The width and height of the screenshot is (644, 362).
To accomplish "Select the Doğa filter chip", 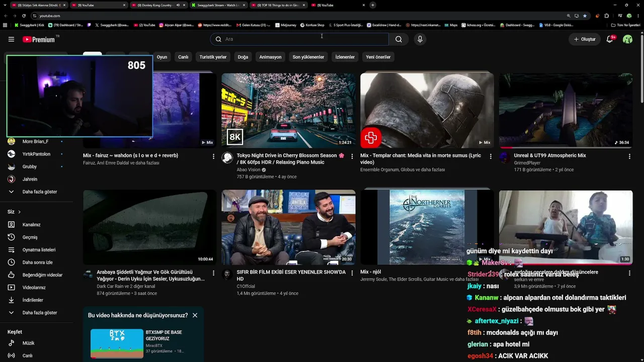I will 243,57.
